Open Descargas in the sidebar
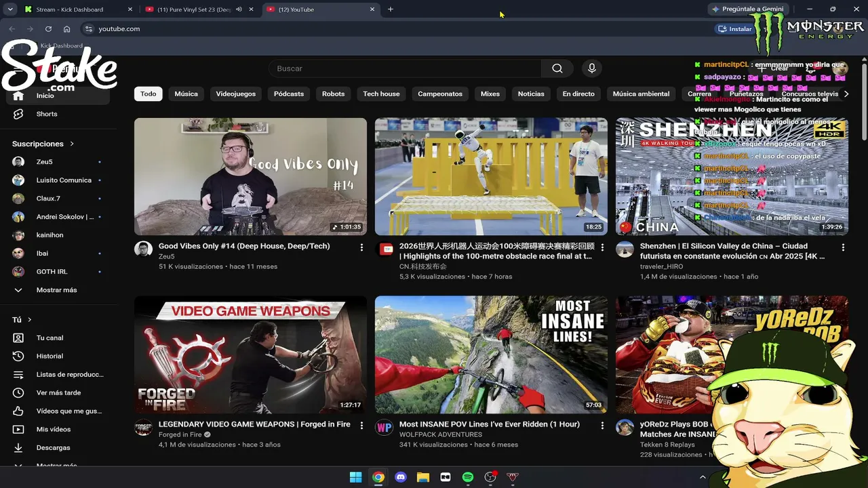The height and width of the screenshot is (488, 868). [x=58, y=447]
